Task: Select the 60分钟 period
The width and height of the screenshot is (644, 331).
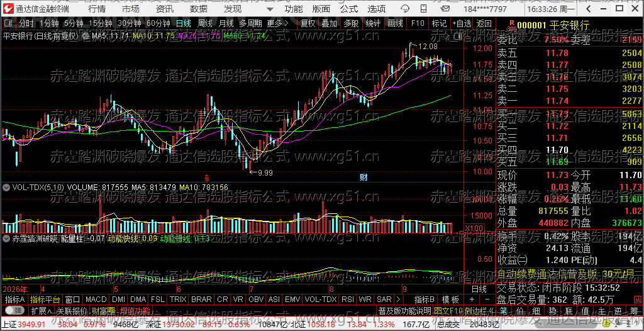Action: 158,24
